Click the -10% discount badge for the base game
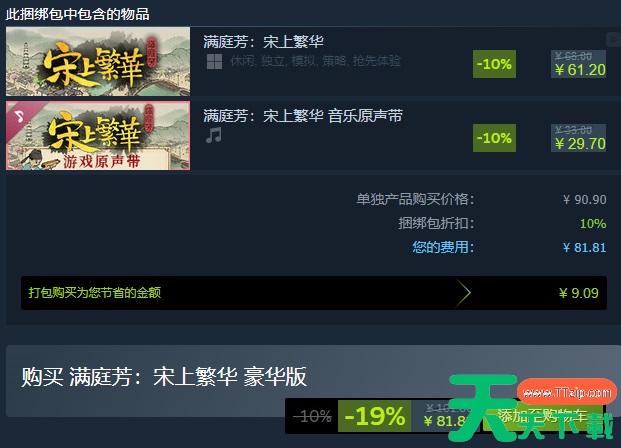Image resolution: width=621 pixels, height=448 pixels. pos(494,64)
